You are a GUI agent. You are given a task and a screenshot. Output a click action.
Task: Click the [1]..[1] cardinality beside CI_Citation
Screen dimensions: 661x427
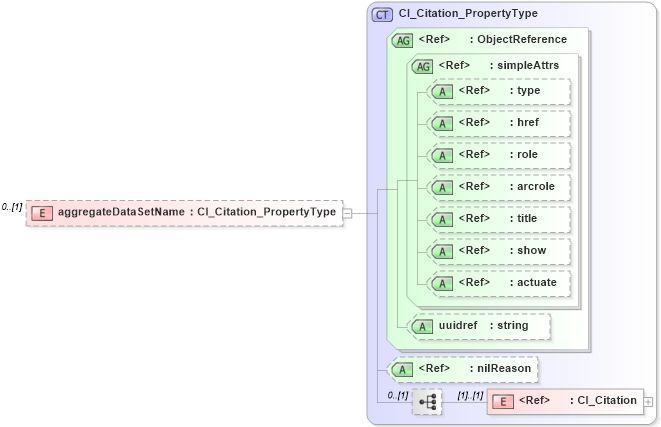[x=470, y=396]
